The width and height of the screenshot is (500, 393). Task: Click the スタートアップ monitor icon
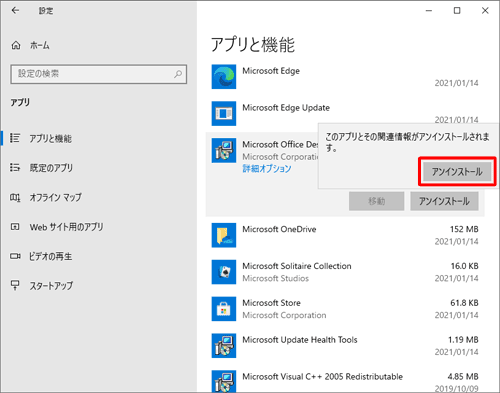tap(15, 285)
